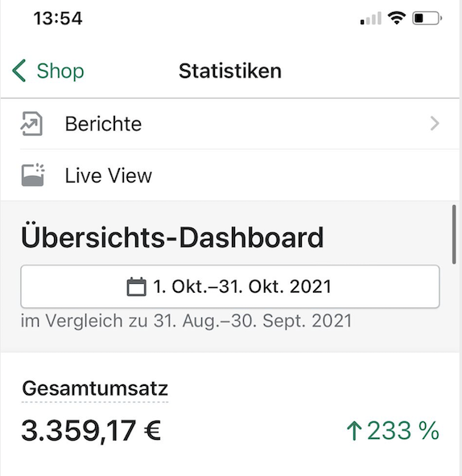Tap the Wi-Fi status icon

[396, 18]
